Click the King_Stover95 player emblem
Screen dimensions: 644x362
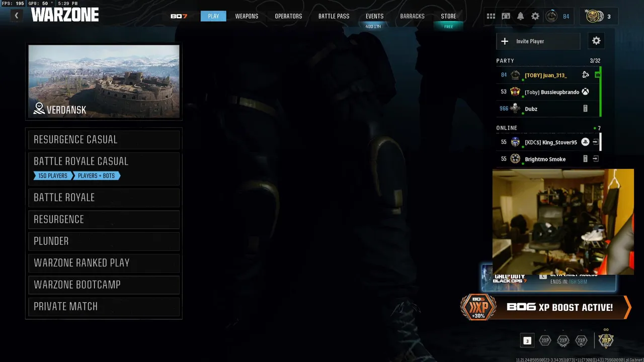tap(515, 142)
